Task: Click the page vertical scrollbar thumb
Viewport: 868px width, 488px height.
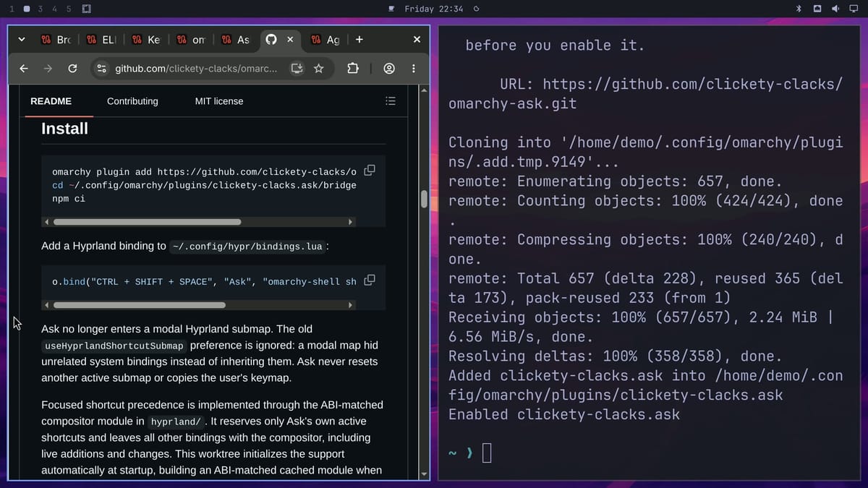Action: 425,199
